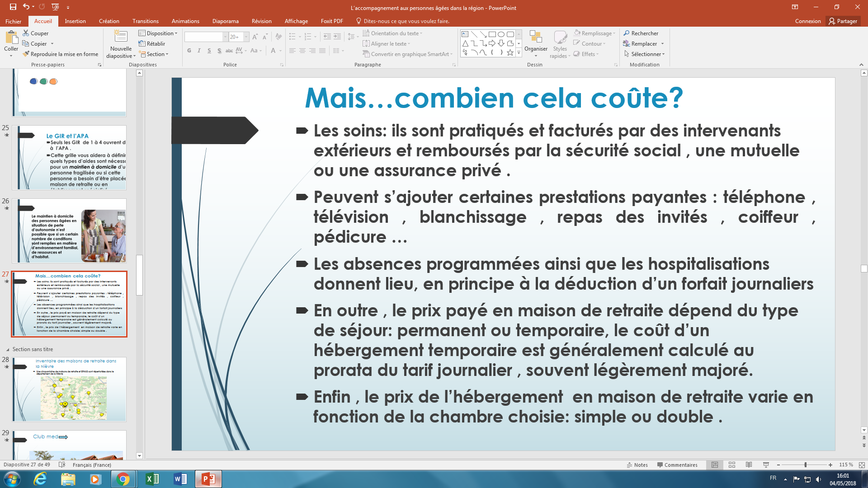Screen dimensions: 868x488
Task: Switch to Création tab
Action: pyautogui.click(x=109, y=21)
